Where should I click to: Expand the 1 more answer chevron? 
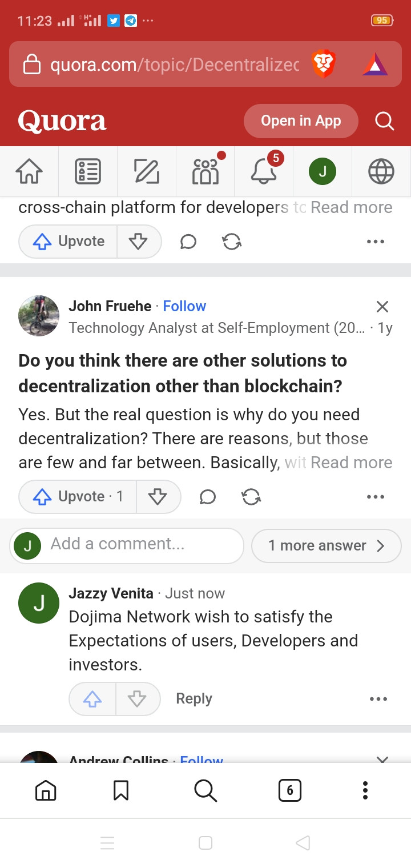click(327, 545)
